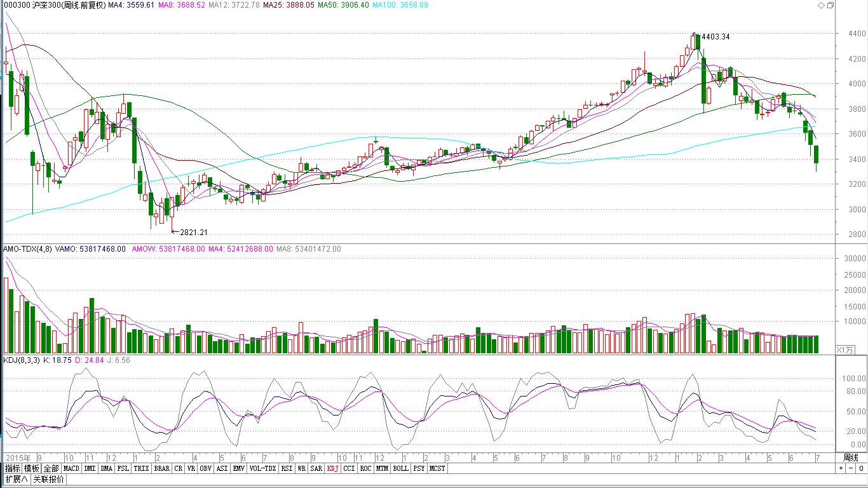Viewport: 868px width, 488px height.
Task: Switch indicator to RSI
Action: point(287,468)
